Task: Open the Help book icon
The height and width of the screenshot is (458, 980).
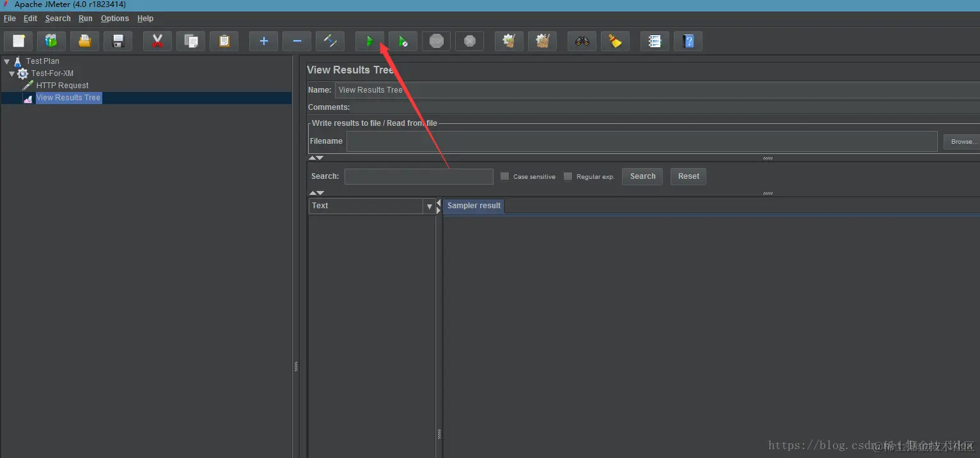Action: [x=688, y=42]
